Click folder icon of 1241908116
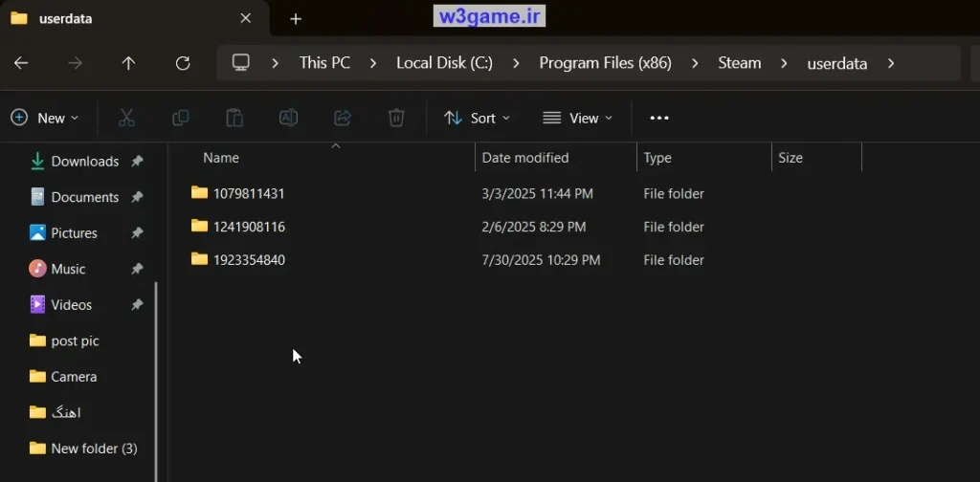Viewport: 980px width, 482px height. coord(199,226)
